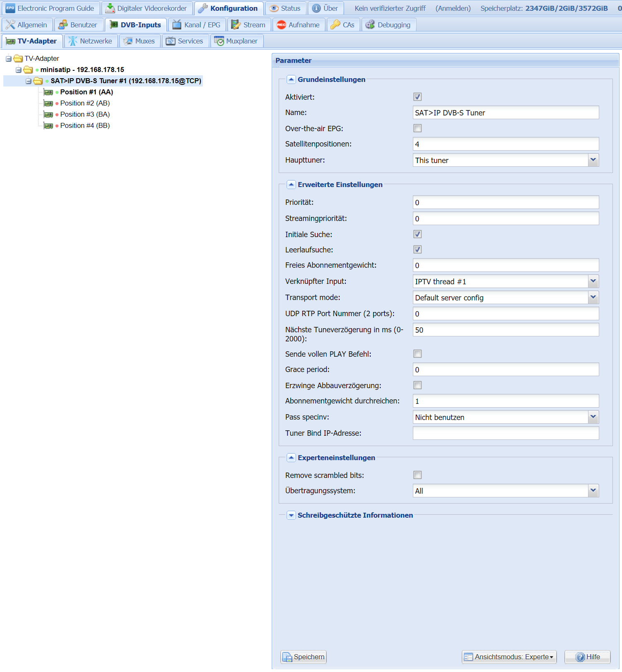
Task: Collapse the Grundeinstellungen section
Action: click(291, 79)
